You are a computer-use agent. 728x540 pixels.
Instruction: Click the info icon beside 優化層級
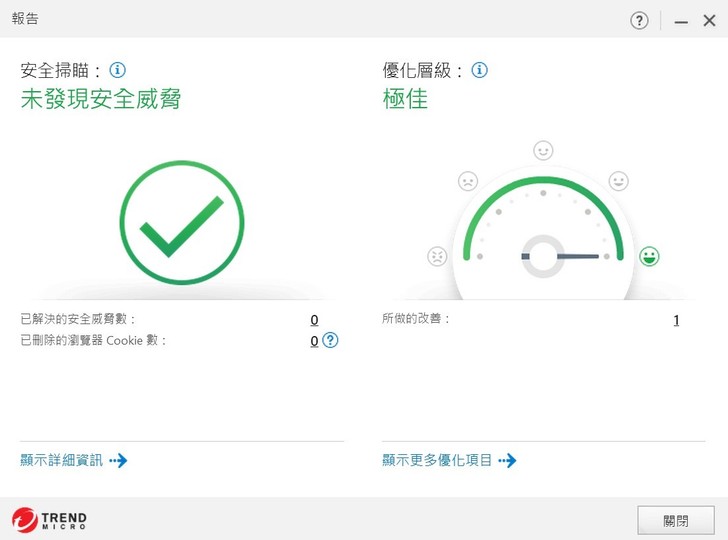coord(480,70)
